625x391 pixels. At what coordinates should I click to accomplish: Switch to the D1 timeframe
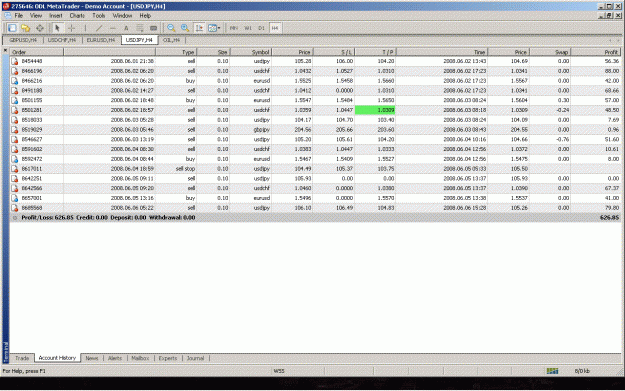261,28
